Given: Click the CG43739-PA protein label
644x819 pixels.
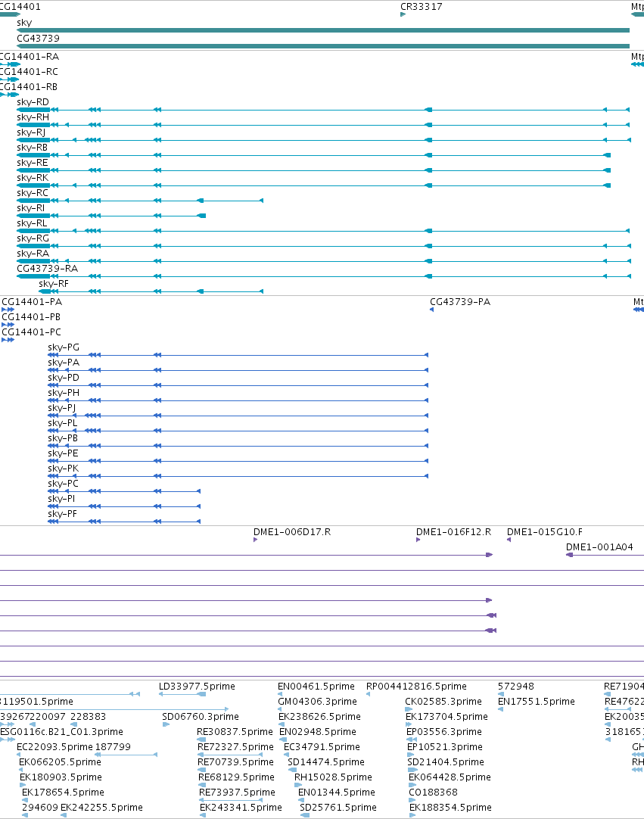Looking at the screenshot, I should coord(460,302).
